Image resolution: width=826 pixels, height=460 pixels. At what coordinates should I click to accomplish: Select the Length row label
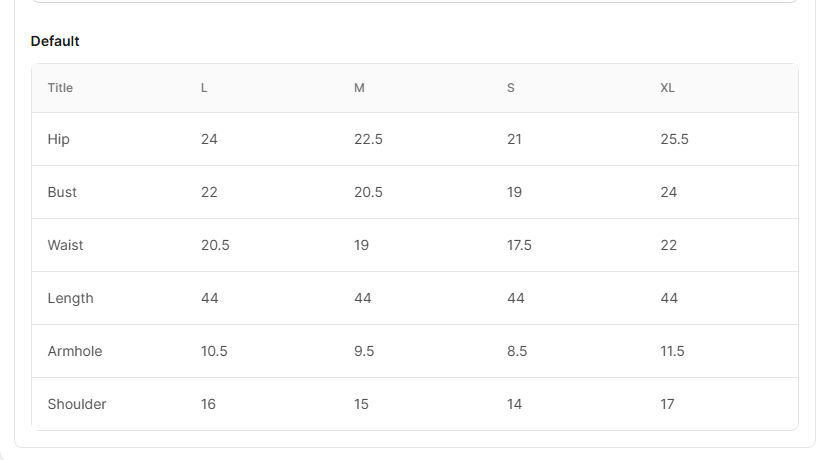point(70,298)
